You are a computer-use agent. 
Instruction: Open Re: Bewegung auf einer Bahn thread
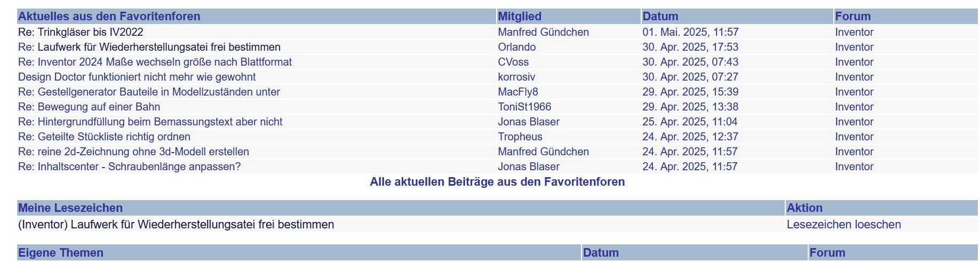[x=89, y=107]
